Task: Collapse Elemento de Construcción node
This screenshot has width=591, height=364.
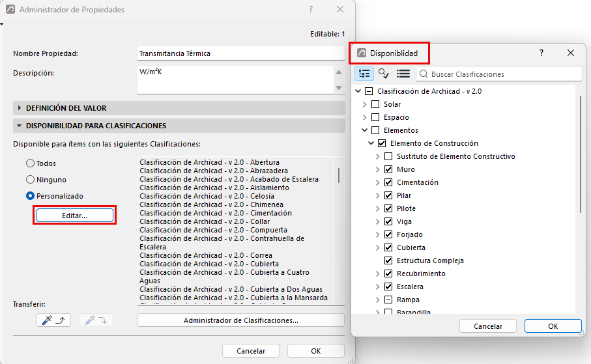Action: coord(371,143)
